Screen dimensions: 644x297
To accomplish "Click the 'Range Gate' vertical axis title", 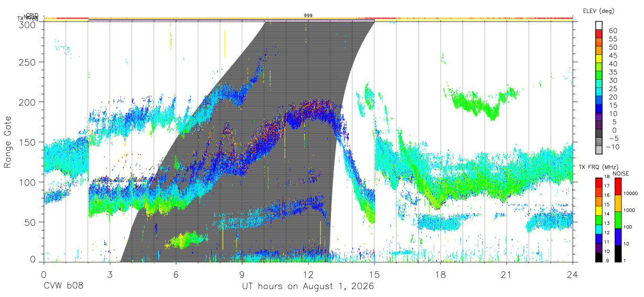I will pos(8,142).
